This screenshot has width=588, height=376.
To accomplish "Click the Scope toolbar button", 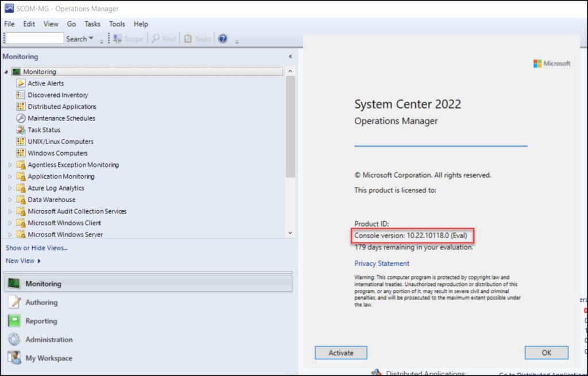I will click(129, 38).
